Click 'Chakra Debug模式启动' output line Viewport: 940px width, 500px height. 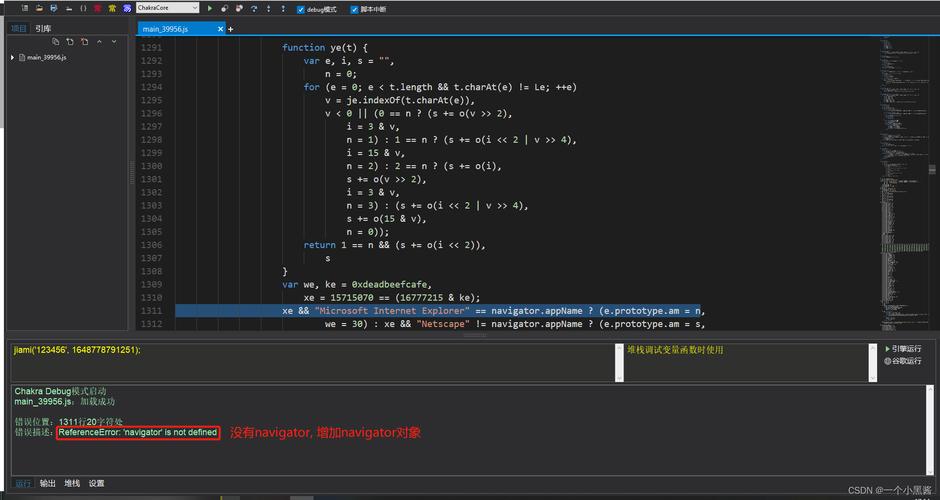61,391
